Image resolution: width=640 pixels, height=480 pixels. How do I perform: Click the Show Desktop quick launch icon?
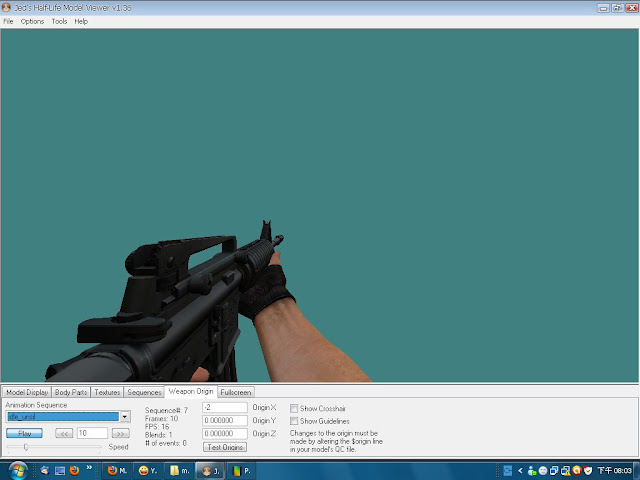point(60,471)
